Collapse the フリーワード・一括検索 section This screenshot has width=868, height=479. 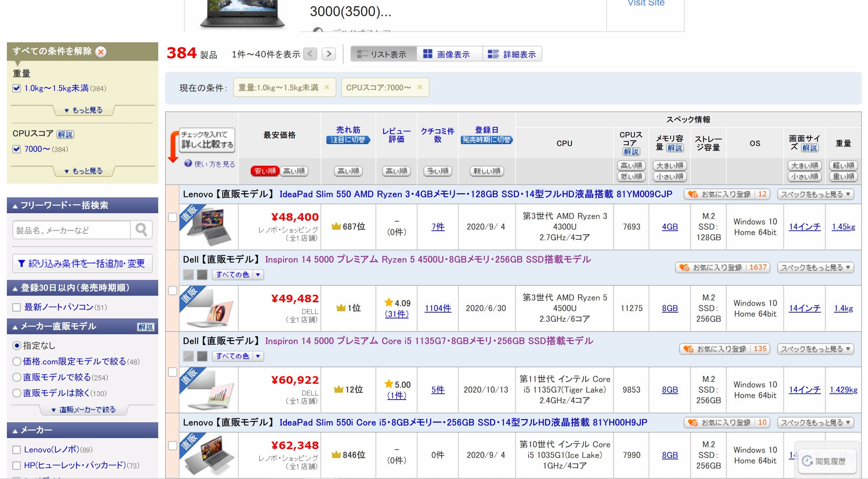83,206
